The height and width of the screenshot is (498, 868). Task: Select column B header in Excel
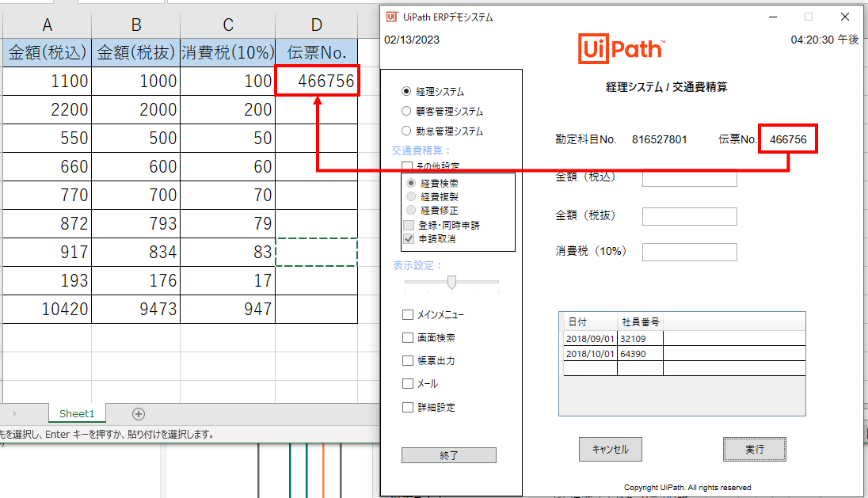[136, 25]
